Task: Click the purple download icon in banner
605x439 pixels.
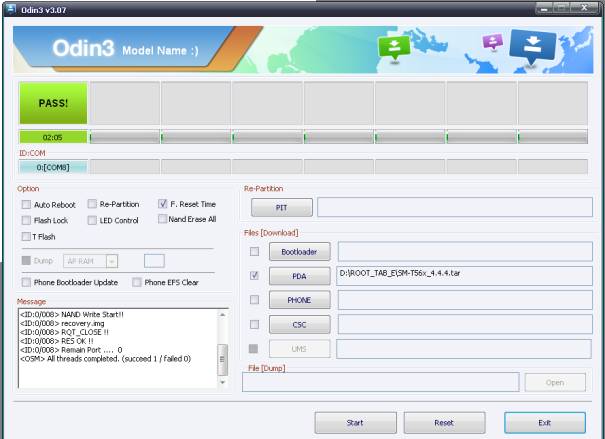Action: pos(491,43)
